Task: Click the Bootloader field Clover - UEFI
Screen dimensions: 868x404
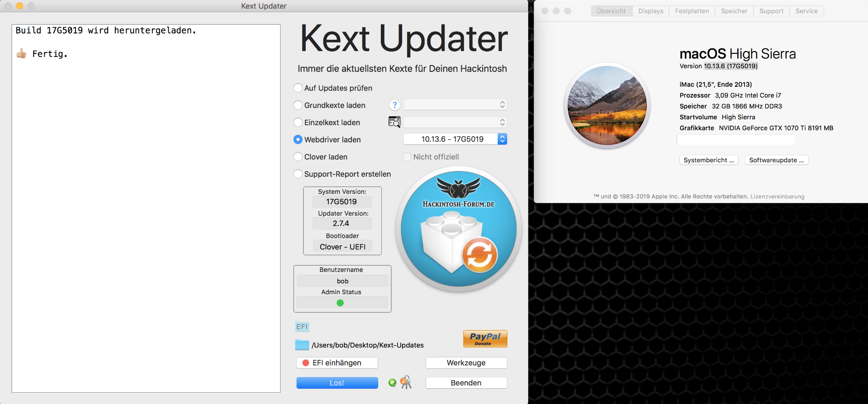Action: [342, 247]
